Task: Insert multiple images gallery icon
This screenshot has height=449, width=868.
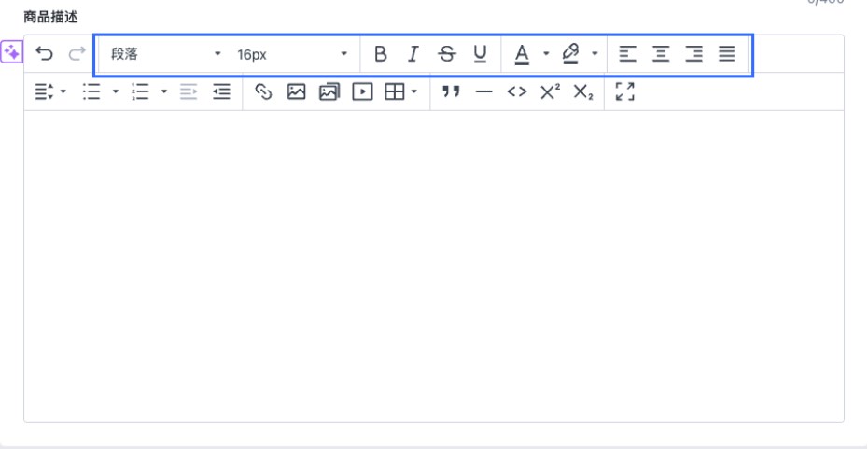Action: point(329,91)
